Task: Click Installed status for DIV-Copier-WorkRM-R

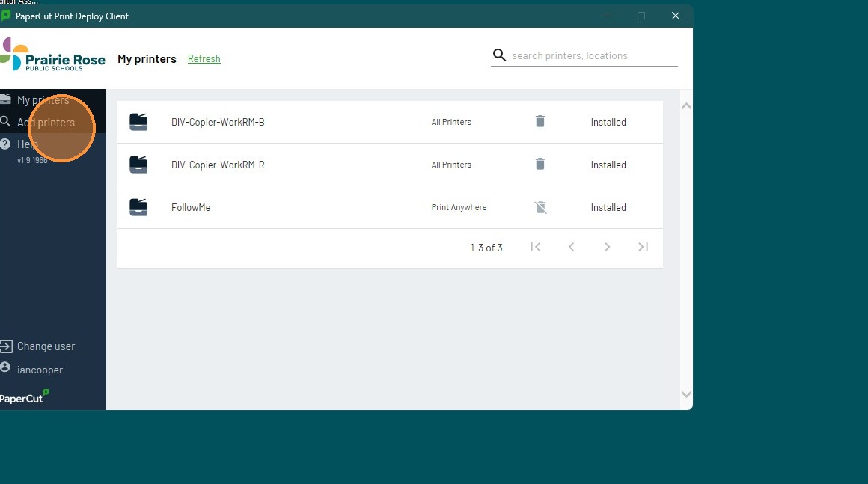Action: point(608,165)
